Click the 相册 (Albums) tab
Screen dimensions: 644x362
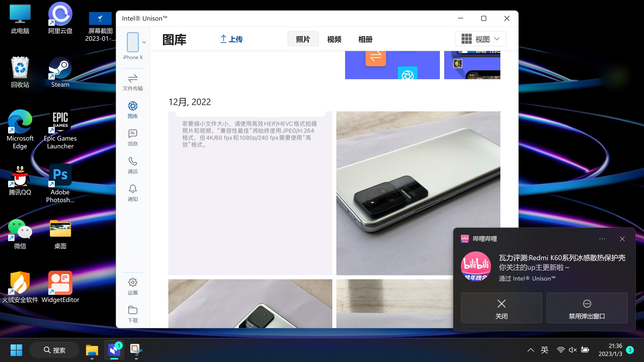coord(365,39)
